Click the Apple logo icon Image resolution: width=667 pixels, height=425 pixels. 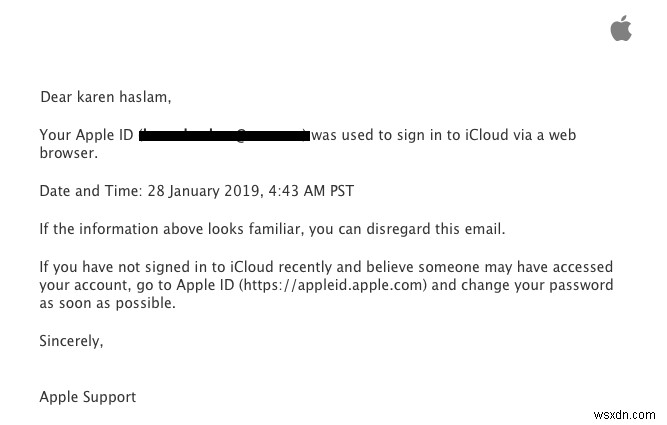(621, 29)
